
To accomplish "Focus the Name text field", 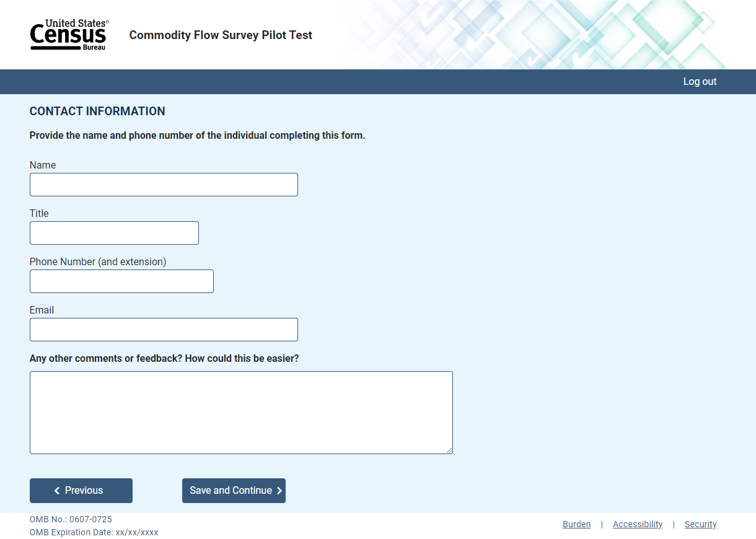I will (164, 185).
